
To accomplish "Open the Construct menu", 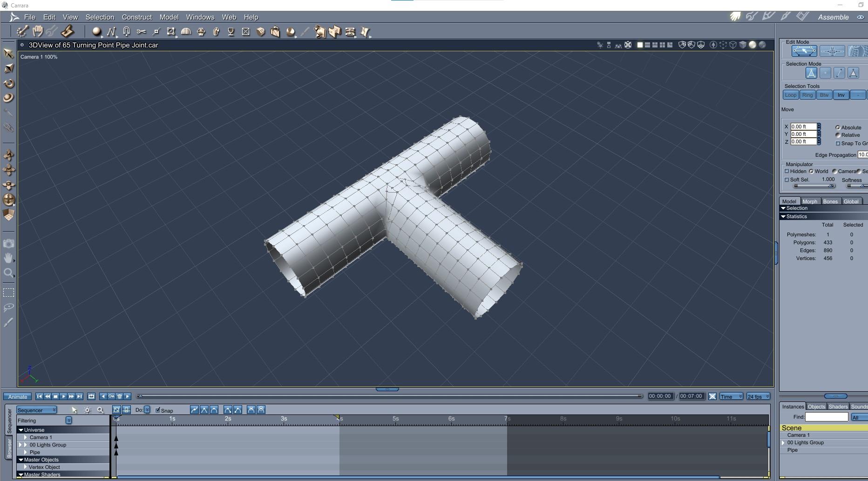I will pyautogui.click(x=137, y=17).
